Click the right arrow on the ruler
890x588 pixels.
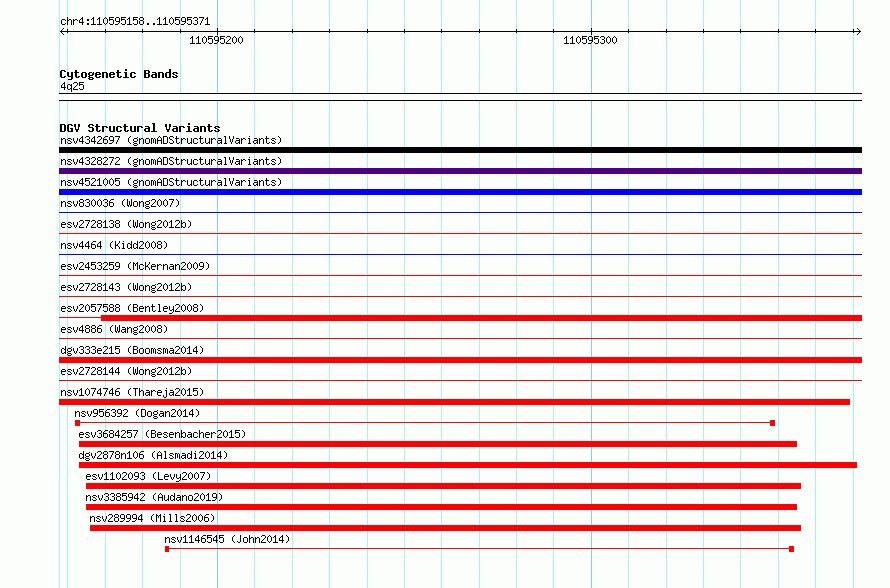(x=858, y=31)
